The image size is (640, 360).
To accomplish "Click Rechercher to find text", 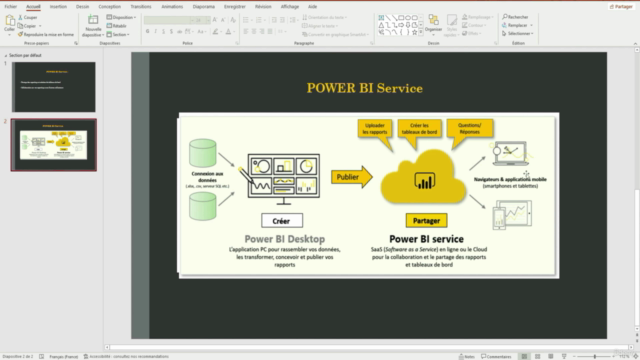I will point(515,17).
